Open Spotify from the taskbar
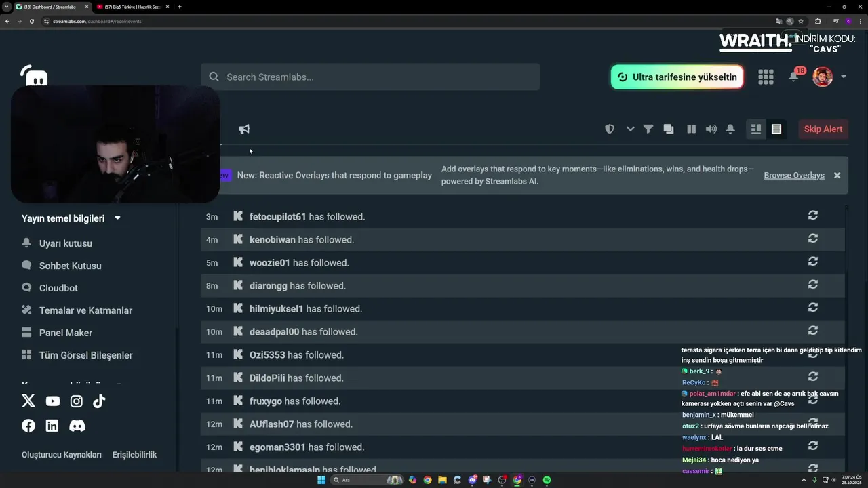The image size is (868, 488). pyautogui.click(x=547, y=480)
